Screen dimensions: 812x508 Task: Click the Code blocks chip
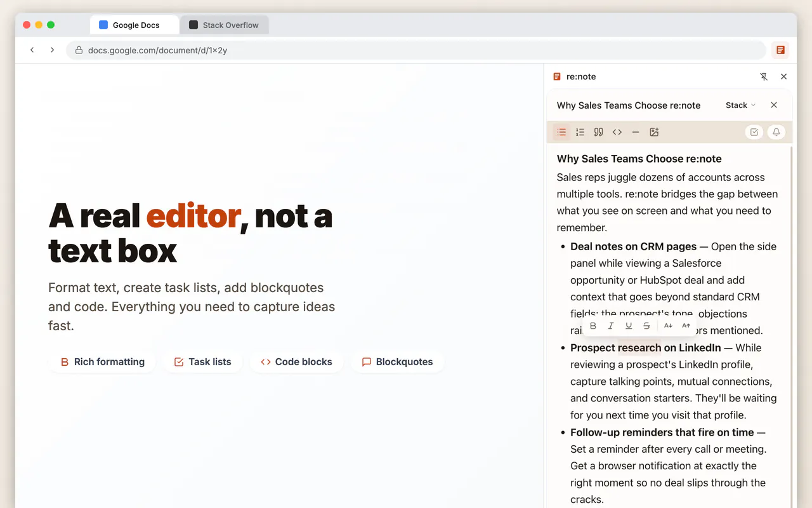[296, 362]
